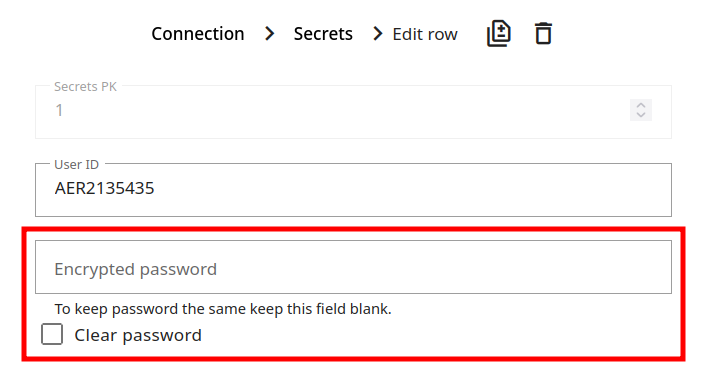Decrement Secrets PK with the down arrow

(641, 115)
